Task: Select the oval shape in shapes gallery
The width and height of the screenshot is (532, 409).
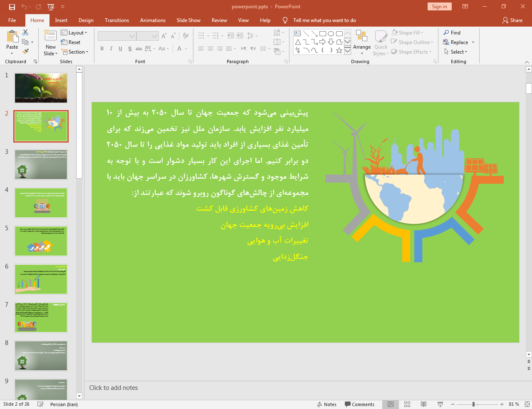Action: (331, 34)
